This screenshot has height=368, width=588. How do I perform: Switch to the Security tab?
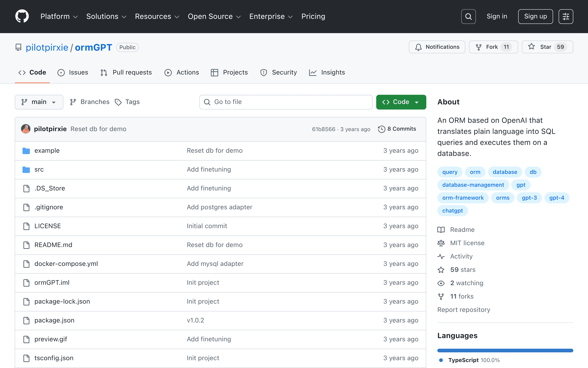[x=278, y=72]
